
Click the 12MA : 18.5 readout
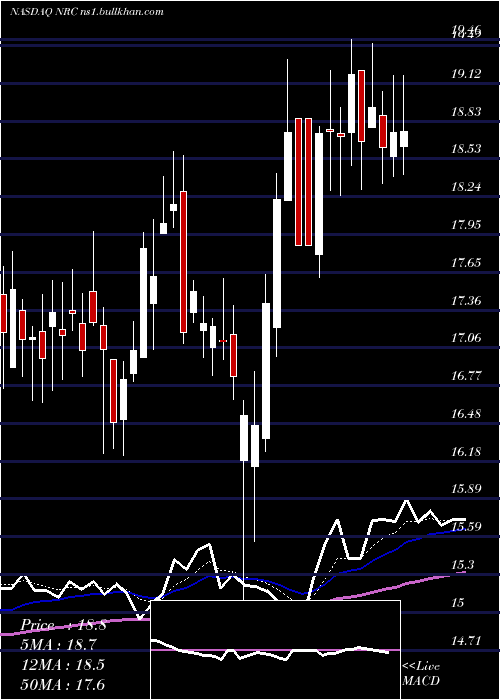63,664
